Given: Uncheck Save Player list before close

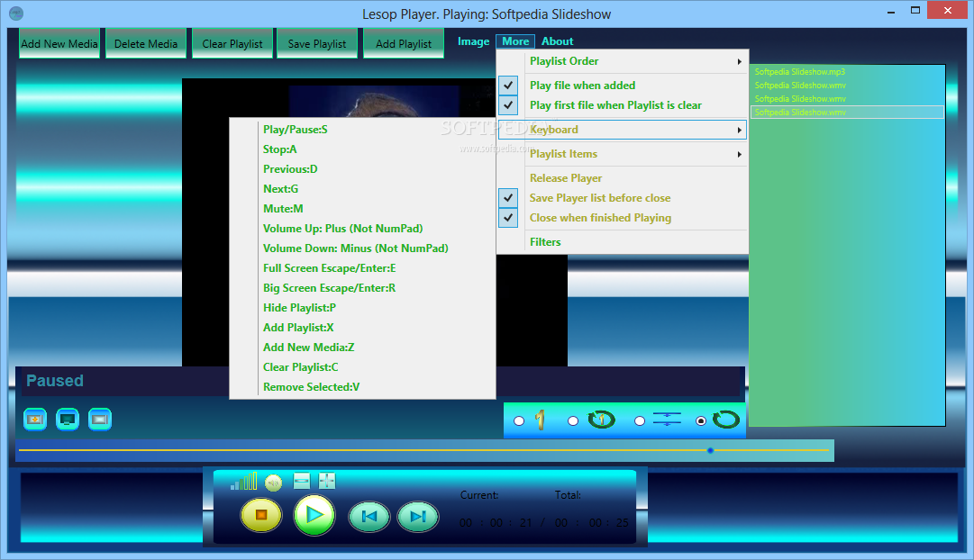Looking at the screenshot, I should point(508,198).
